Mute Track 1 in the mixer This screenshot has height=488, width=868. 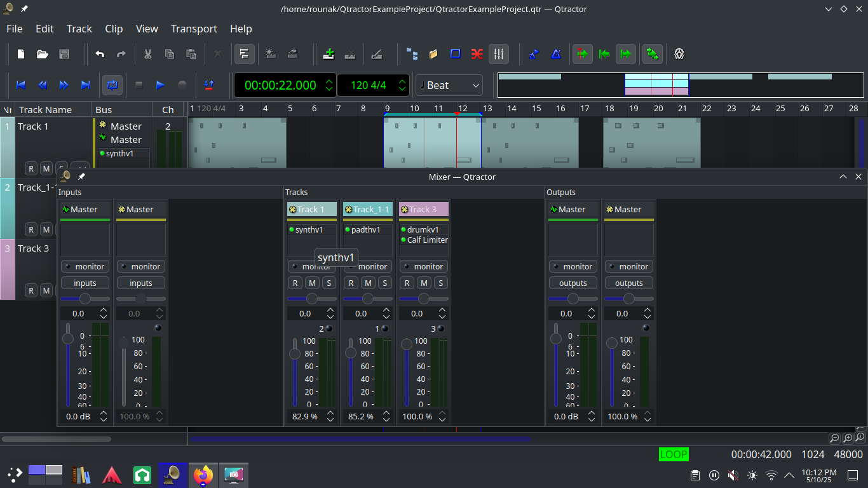312,283
